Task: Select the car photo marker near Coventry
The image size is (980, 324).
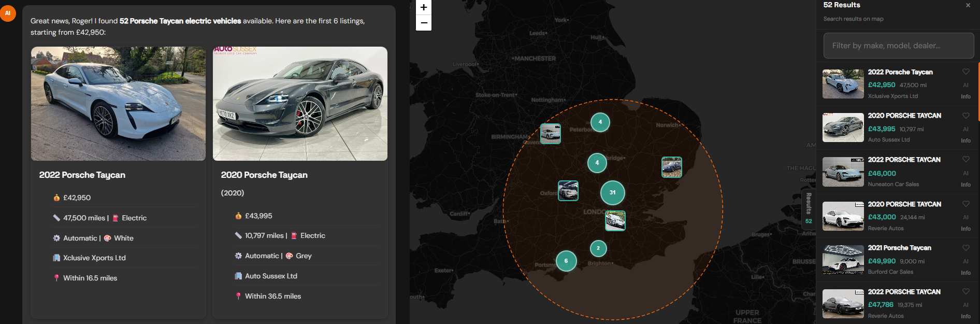Action: pyautogui.click(x=550, y=134)
